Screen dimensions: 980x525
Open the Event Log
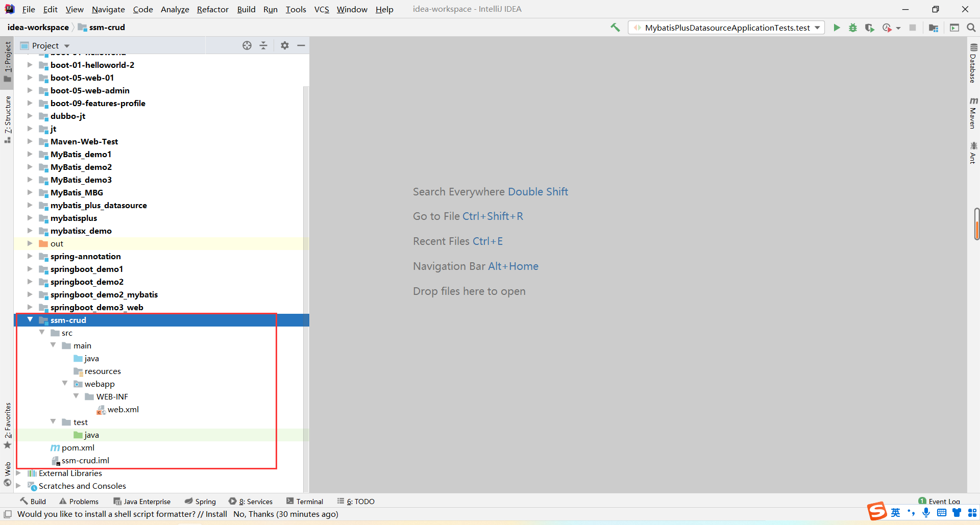(939, 502)
